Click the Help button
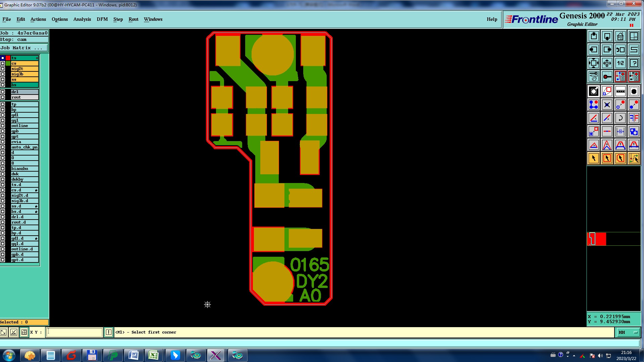Screen dimensions: 644x362 492,19
